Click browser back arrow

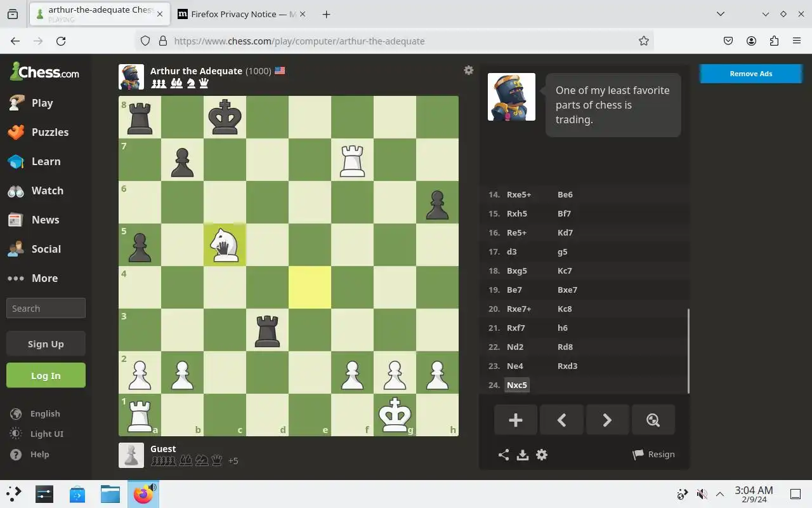(x=15, y=41)
